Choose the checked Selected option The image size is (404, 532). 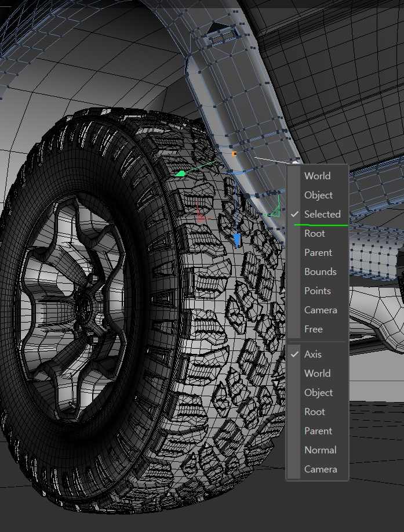pyautogui.click(x=318, y=214)
